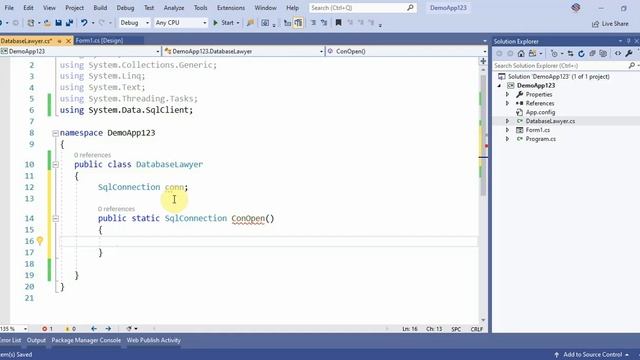Viewport: 640px width, 360px height.
Task: Expand the Form1.cs node
Action: pyautogui.click(x=507, y=130)
